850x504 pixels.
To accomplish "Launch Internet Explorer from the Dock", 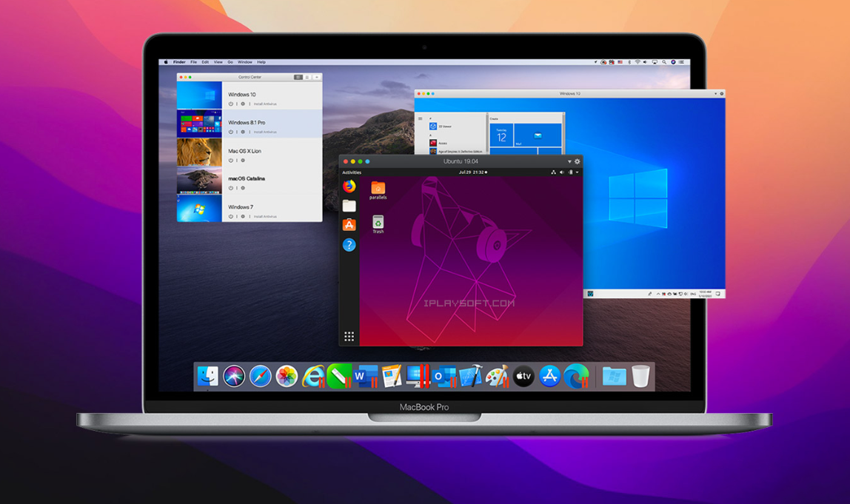I will pyautogui.click(x=313, y=376).
